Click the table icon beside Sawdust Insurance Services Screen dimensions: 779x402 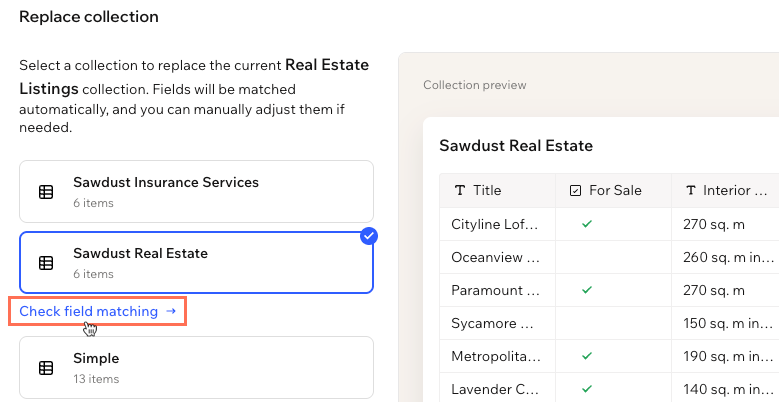point(46,192)
